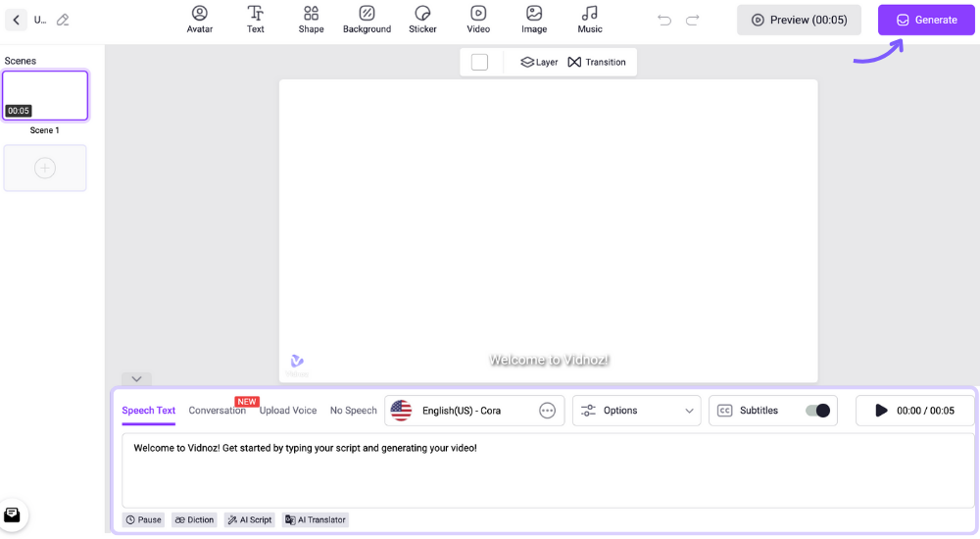Viewport: 980px width, 539px height.
Task: Switch to the No Speech tab
Action: point(353,411)
